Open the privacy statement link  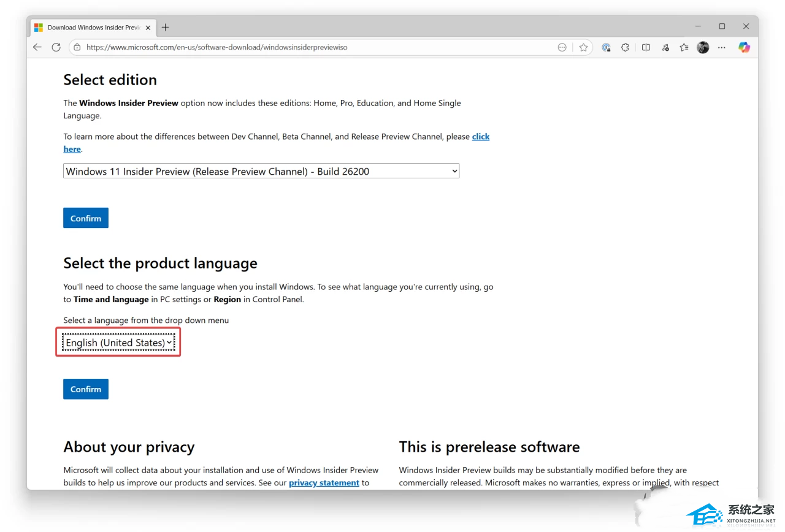(324, 483)
